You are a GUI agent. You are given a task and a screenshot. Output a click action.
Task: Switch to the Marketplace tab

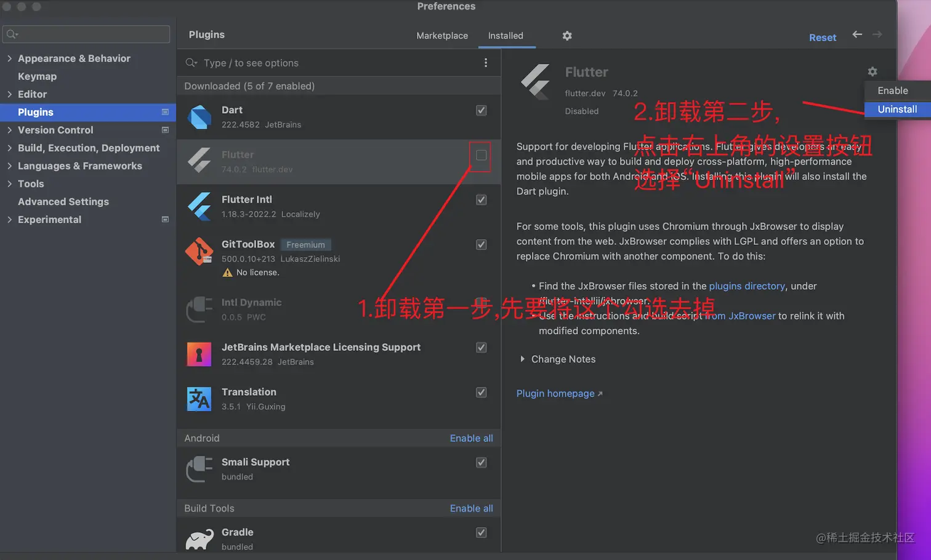(441, 36)
